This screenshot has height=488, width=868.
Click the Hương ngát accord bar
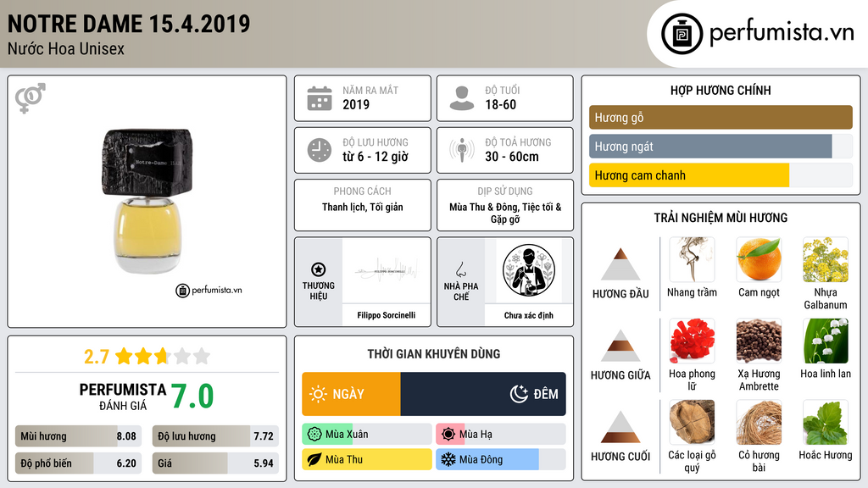pos(721,147)
